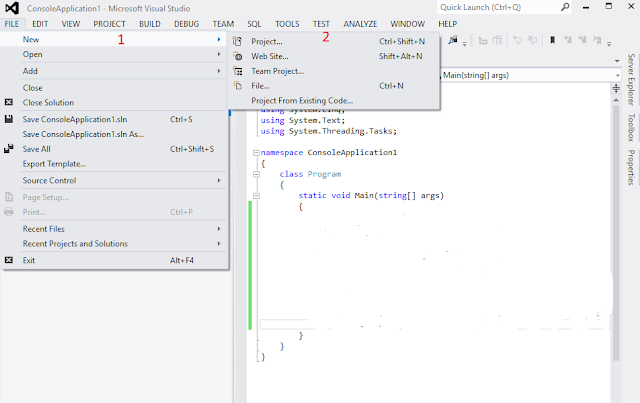
Task: Click the Close Solution X icon
Action: tap(9, 102)
